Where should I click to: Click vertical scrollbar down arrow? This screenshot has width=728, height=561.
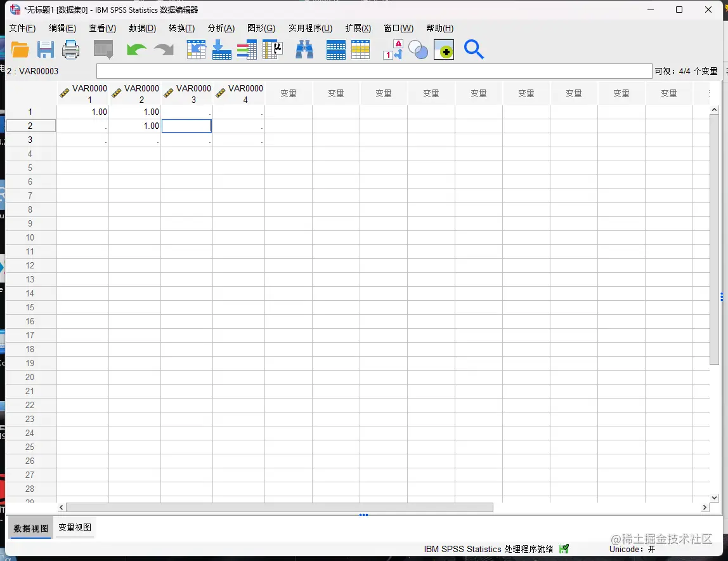pyautogui.click(x=715, y=498)
